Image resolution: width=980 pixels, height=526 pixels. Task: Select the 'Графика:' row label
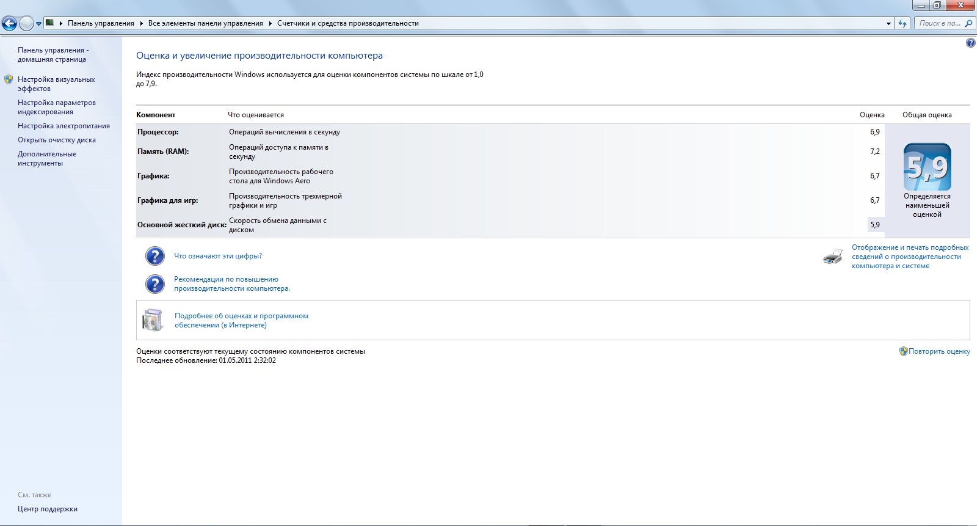click(153, 176)
